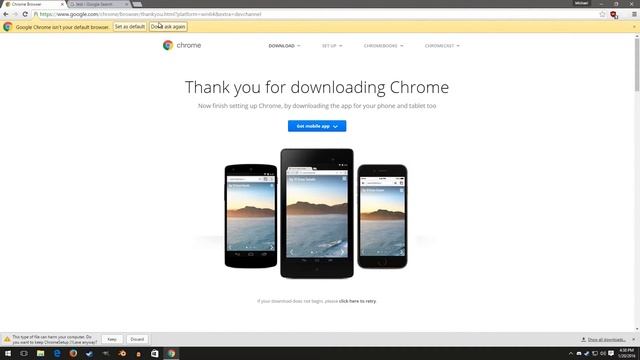Click the browser forward arrow
This screenshot has width=640, height=360.
(x=16, y=14)
